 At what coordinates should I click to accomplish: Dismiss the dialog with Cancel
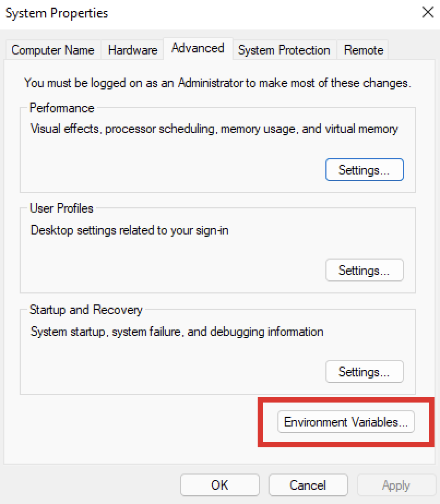(x=308, y=485)
